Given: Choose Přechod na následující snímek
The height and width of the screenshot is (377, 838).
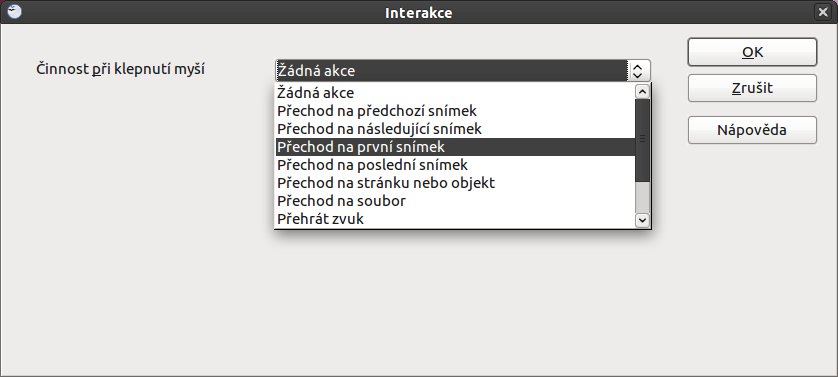Looking at the screenshot, I should (455, 129).
